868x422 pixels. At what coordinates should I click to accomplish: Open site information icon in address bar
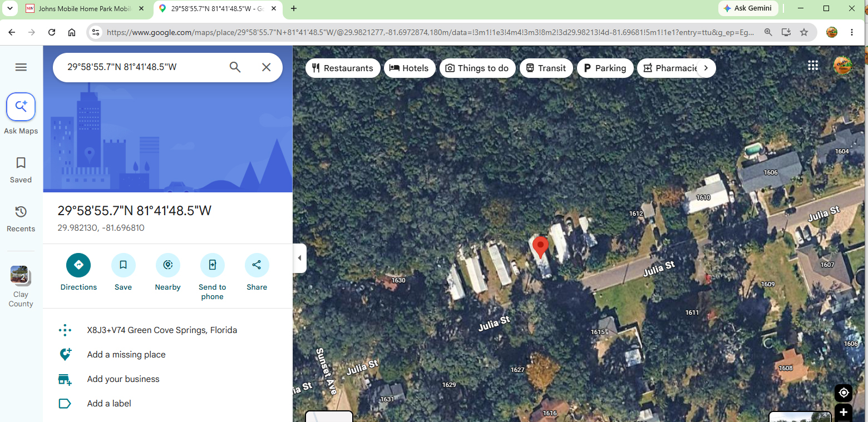point(96,32)
